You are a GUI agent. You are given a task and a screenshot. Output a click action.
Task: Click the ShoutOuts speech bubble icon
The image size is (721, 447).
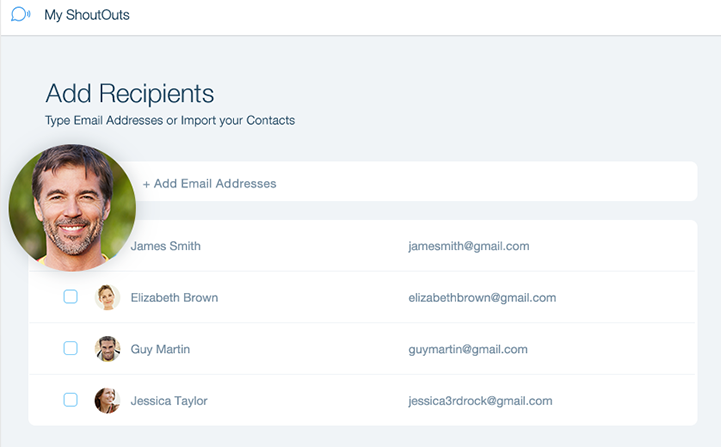click(20, 16)
